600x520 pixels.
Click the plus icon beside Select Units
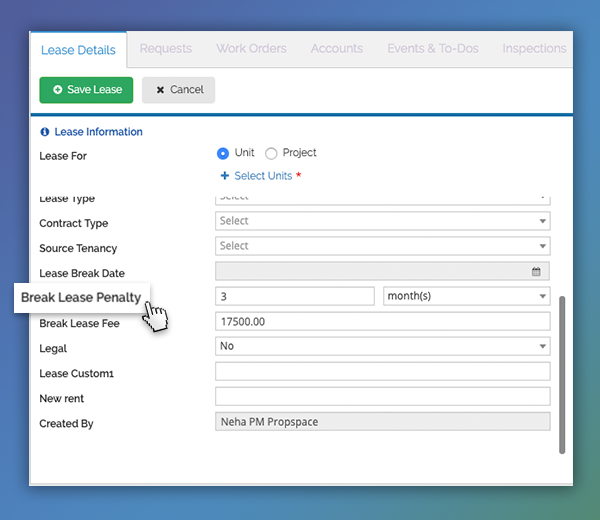(x=225, y=176)
